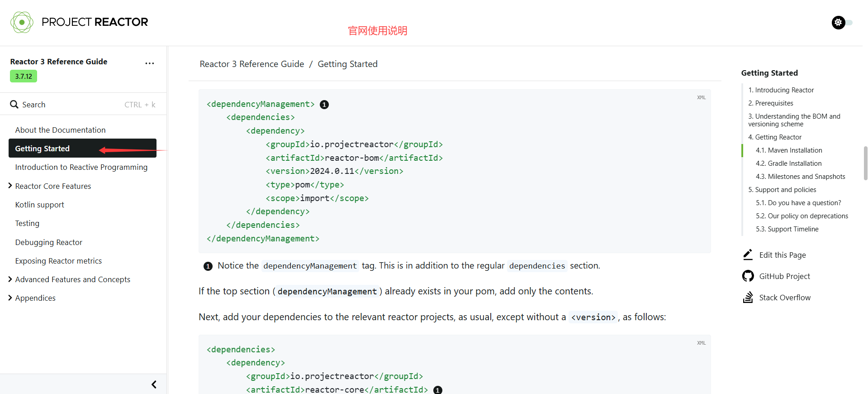Viewport: 868px width, 394px height.
Task: Click the Reactor Core Features label
Action: point(53,186)
